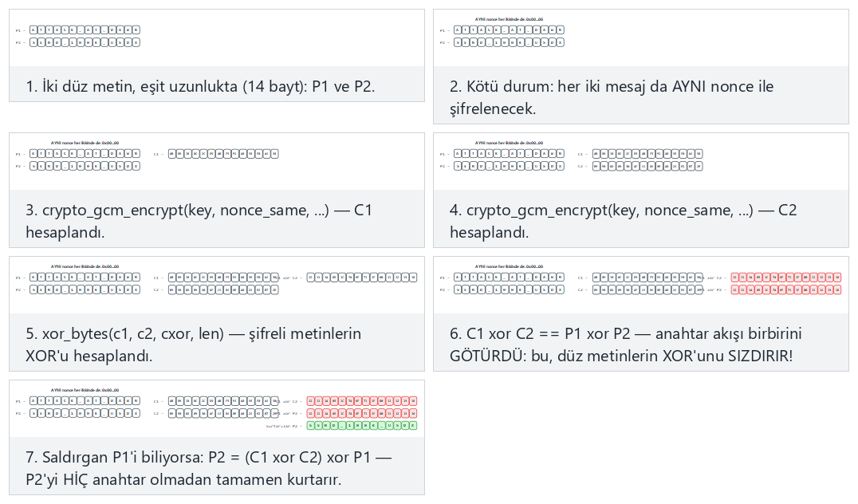Image resolution: width=858 pixels, height=504 pixels.
Task: Click caption '4. crypto_gcm_encrypt ... C2 hesaplandı'
Action: pos(624,221)
